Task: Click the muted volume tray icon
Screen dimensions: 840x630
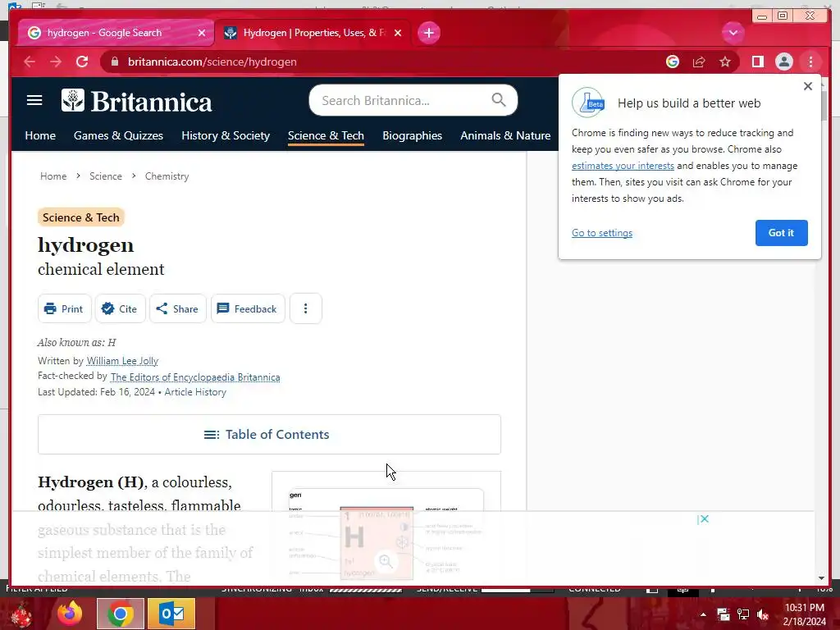Action: pos(763,614)
